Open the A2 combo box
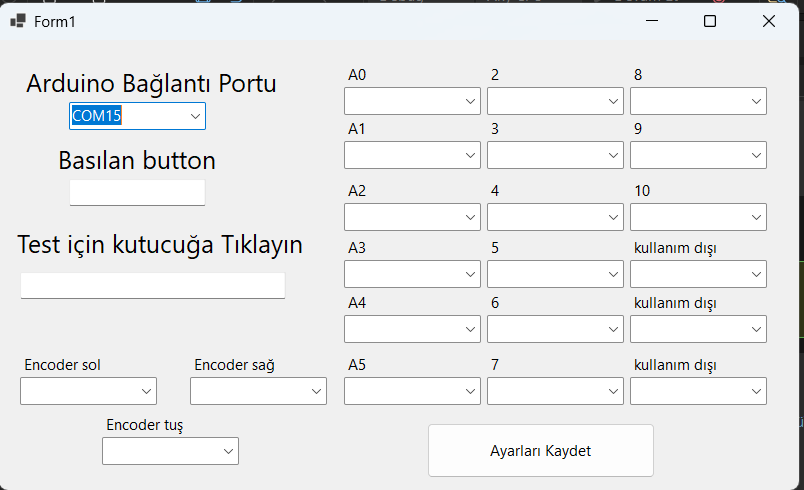 pyautogui.click(x=412, y=217)
